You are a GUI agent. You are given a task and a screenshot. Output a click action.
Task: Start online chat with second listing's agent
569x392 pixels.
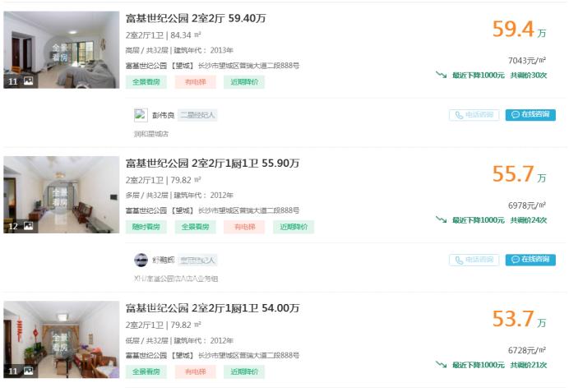tap(530, 260)
